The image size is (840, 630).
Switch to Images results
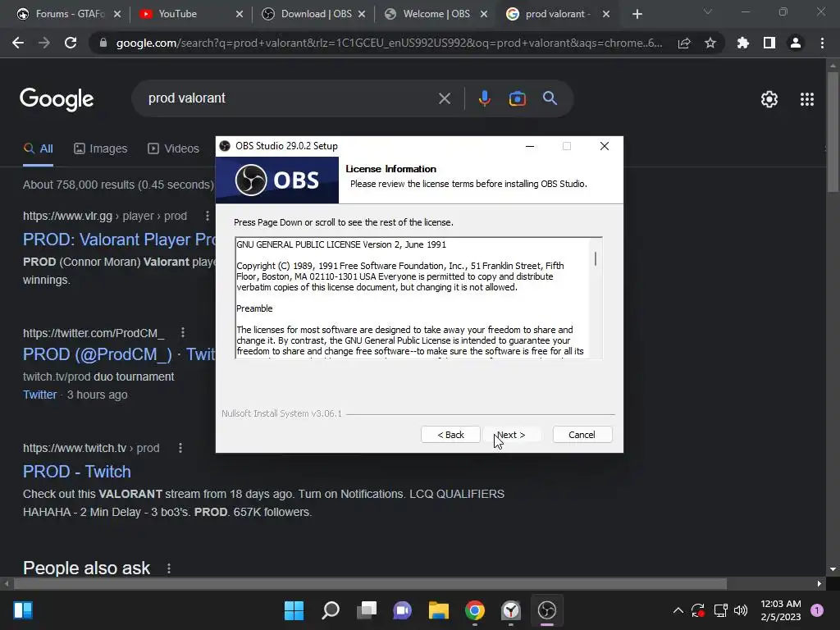point(101,149)
